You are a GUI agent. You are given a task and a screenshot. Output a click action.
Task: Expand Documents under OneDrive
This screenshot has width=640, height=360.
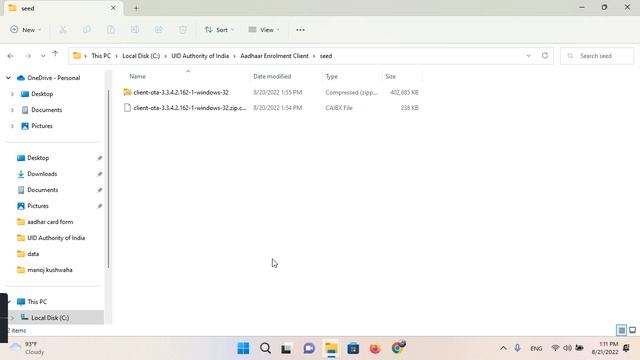point(12,110)
